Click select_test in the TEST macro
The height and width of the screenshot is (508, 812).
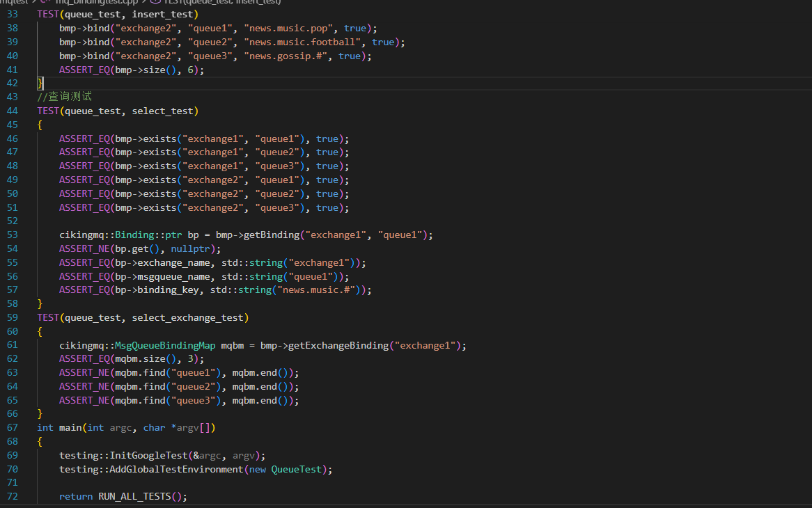[162, 111]
